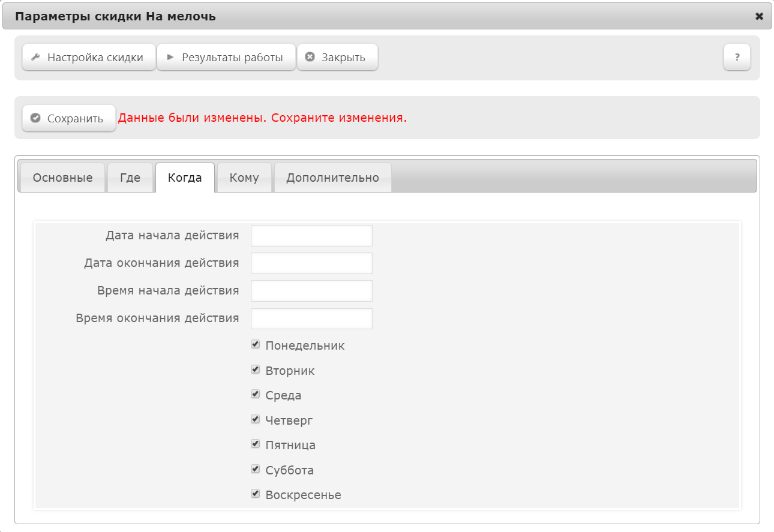Disable the Пятница checkbox
The height and width of the screenshot is (532, 774).
(x=256, y=444)
